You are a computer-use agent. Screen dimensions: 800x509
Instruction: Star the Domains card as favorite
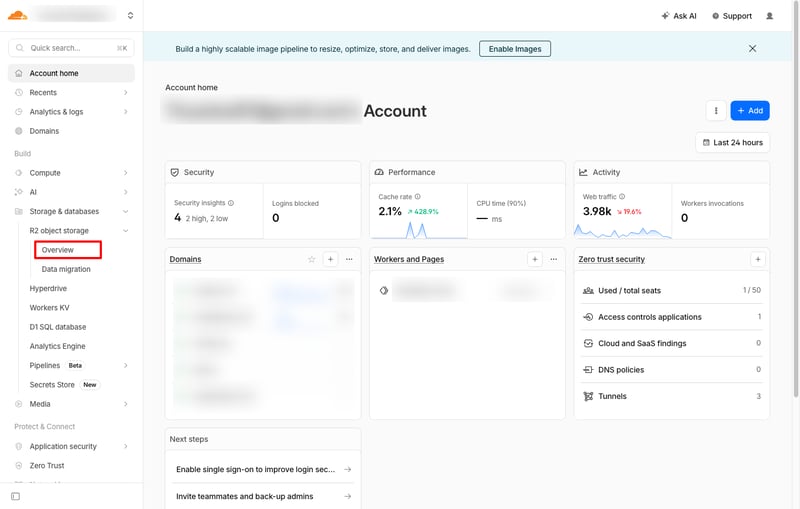pyautogui.click(x=311, y=259)
